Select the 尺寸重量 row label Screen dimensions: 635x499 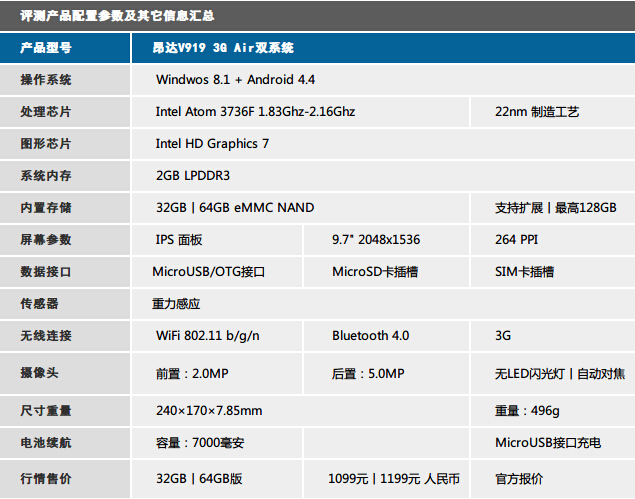coord(46,410)
